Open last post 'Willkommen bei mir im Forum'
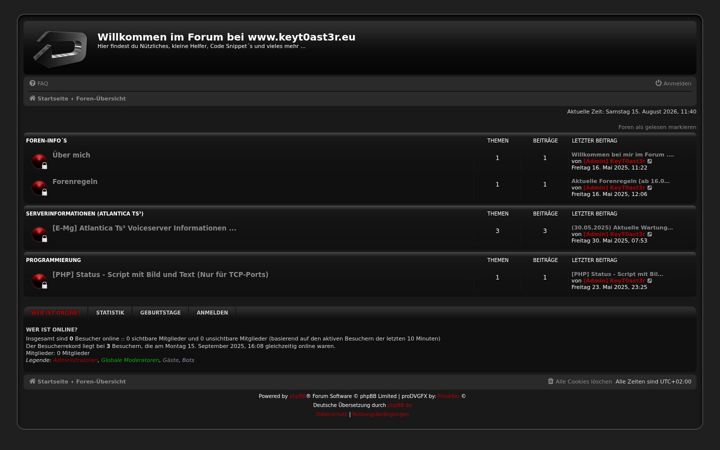This screenshot has height=450, width=720. 623,155
